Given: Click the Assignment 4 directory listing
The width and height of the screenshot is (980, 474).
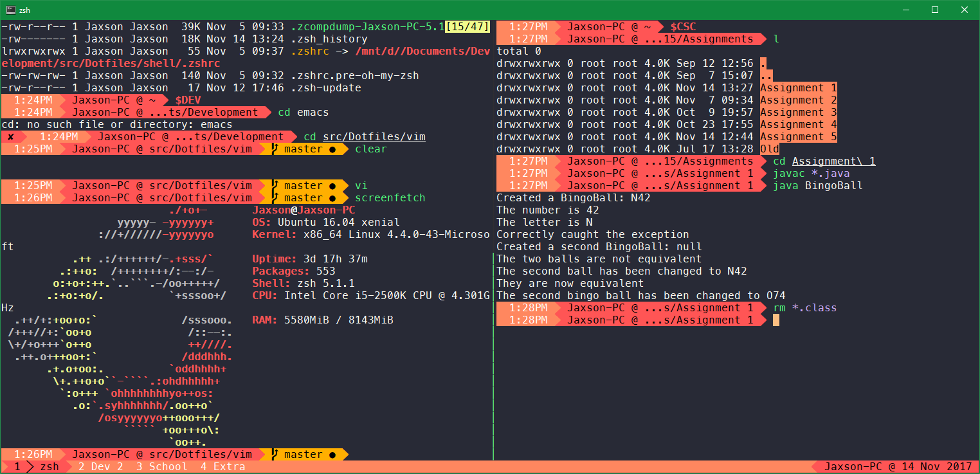Looking at the screenshot, I should [798, 125].
